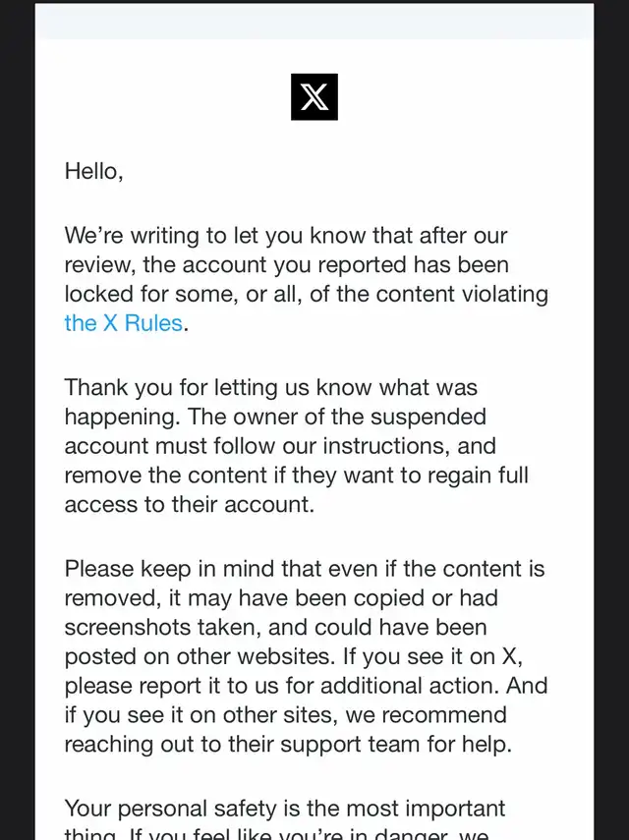The image size is (629, 840).
Task: Click the line starting "We're writing to let you"
Action: pos(286,236)
